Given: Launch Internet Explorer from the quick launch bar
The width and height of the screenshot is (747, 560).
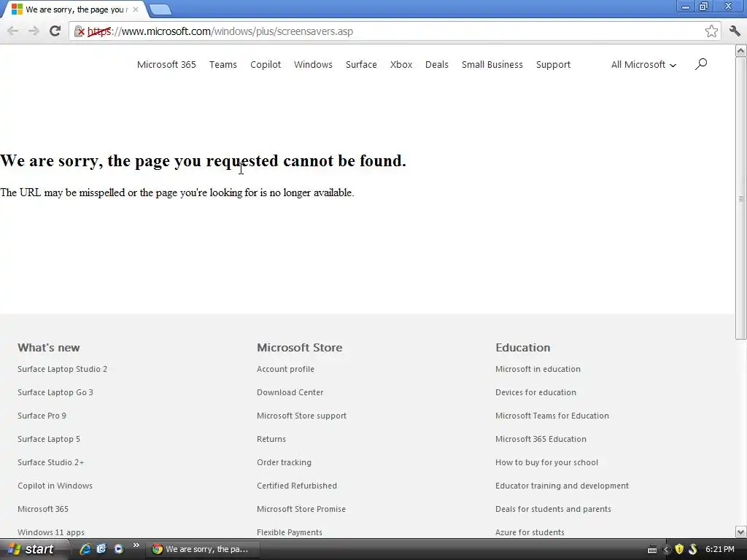Looking at the screenshot, I should pyautogui.click(x=85, y=549).
